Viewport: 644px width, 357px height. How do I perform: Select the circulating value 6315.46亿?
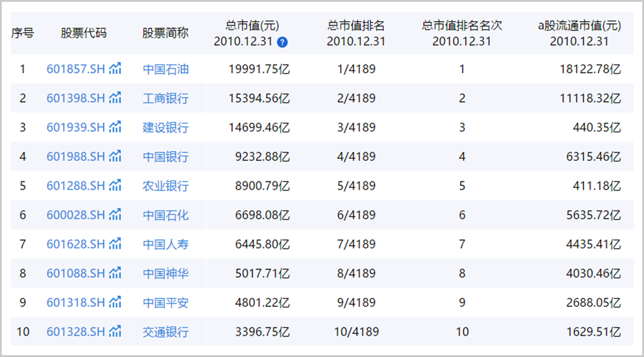pos(594,156)
